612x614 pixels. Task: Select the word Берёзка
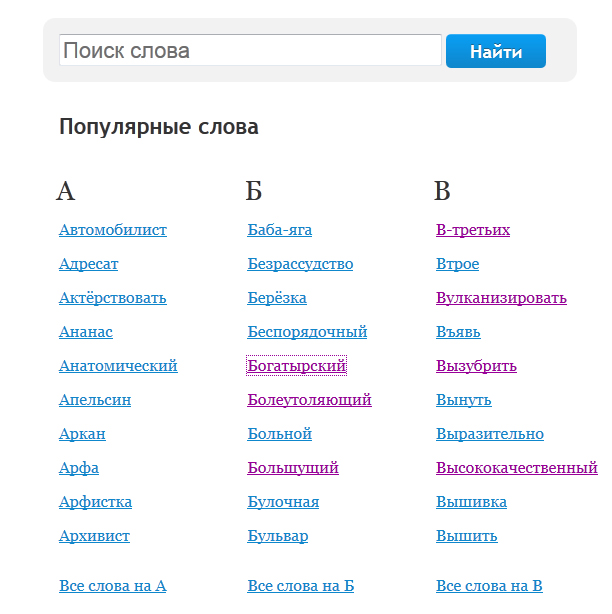pos(277,298)
